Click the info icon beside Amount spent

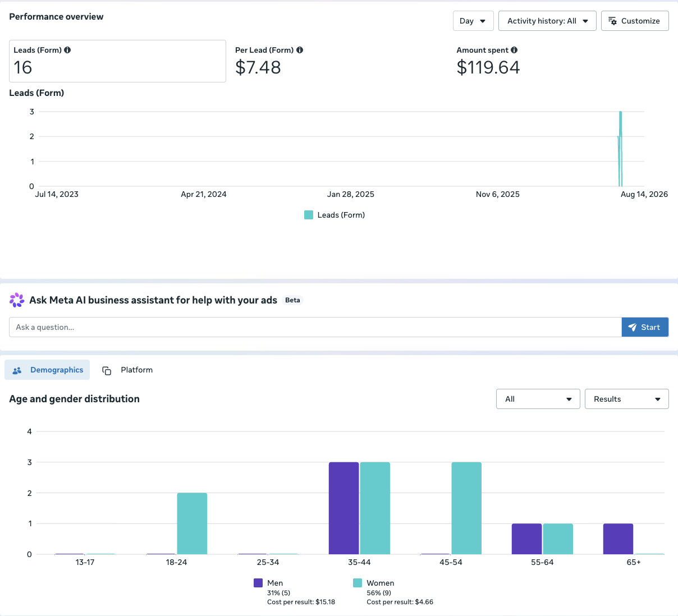coord(514,50)
